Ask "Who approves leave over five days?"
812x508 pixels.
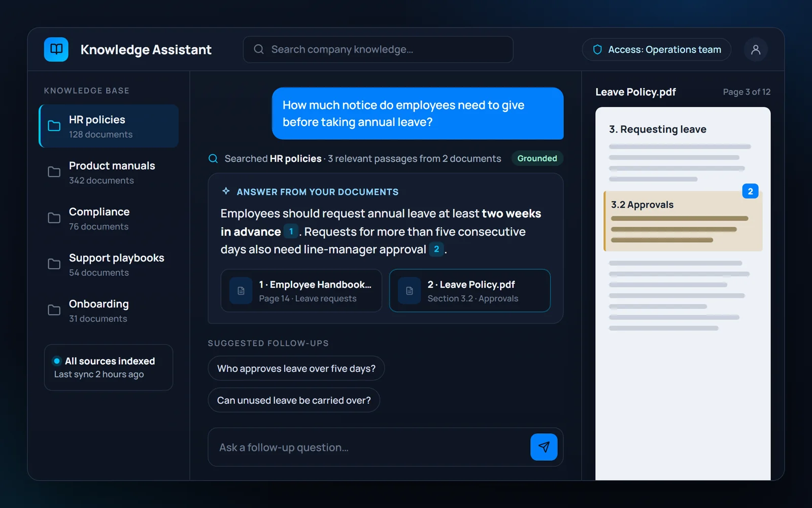click(296, 368)
